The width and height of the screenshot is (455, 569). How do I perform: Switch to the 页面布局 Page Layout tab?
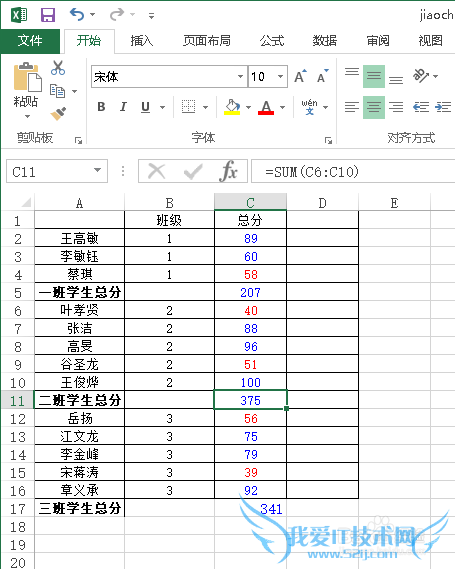(x=207, y=41)
